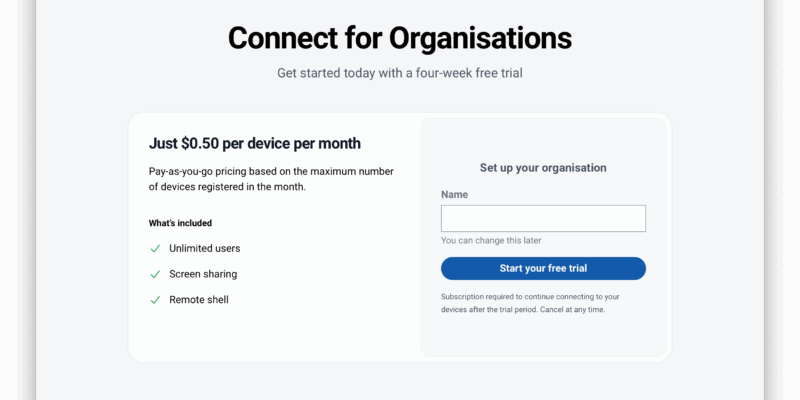The height and width of the screenshot is (400, 800).
Task: Select the Remote shell feature text
Action: (199, 300)
